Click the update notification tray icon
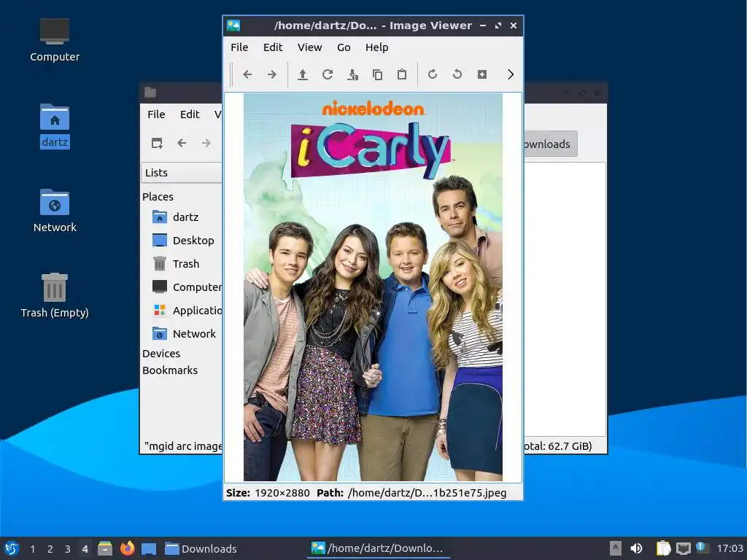This screenshot has height=560, width=747. point(702,548)
